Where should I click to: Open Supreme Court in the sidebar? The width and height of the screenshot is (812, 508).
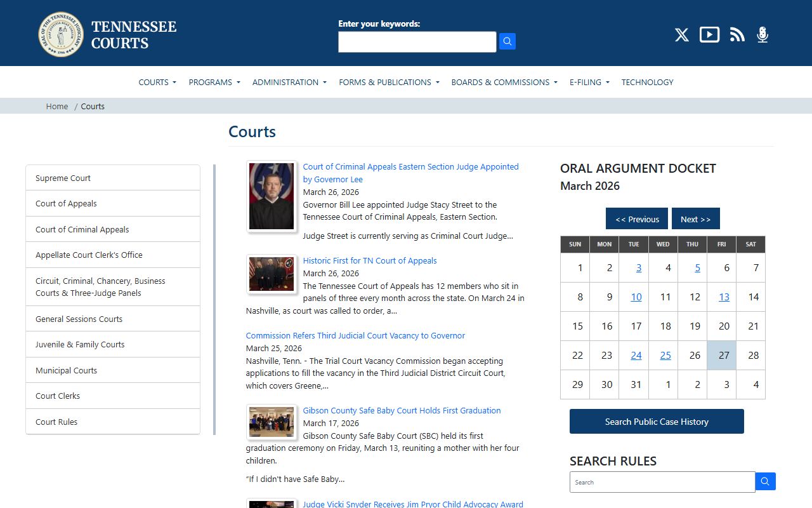tap(113, 178)
